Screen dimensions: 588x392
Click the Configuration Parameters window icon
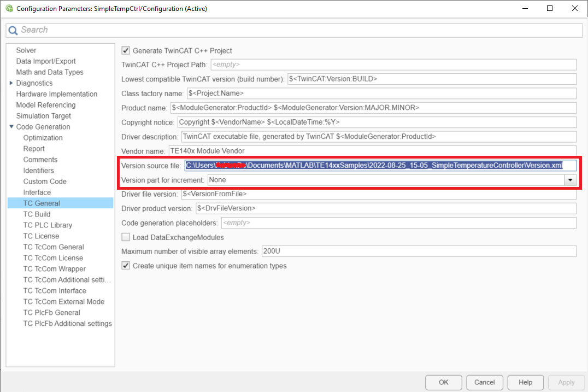[9, 8]
